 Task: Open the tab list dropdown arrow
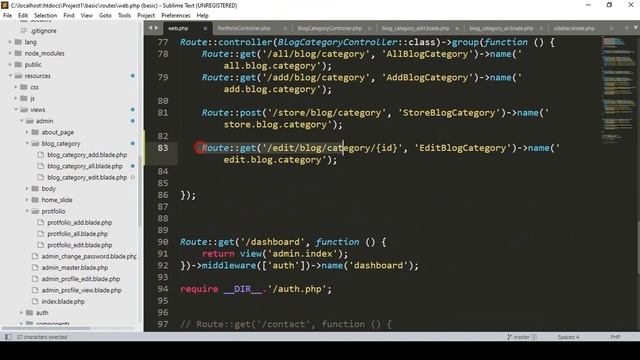(x=636, y=28)
